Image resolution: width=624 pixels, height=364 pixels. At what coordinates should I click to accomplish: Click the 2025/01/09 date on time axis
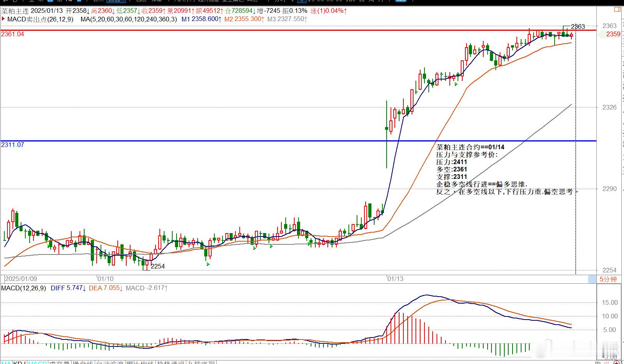tap(21, 279)
